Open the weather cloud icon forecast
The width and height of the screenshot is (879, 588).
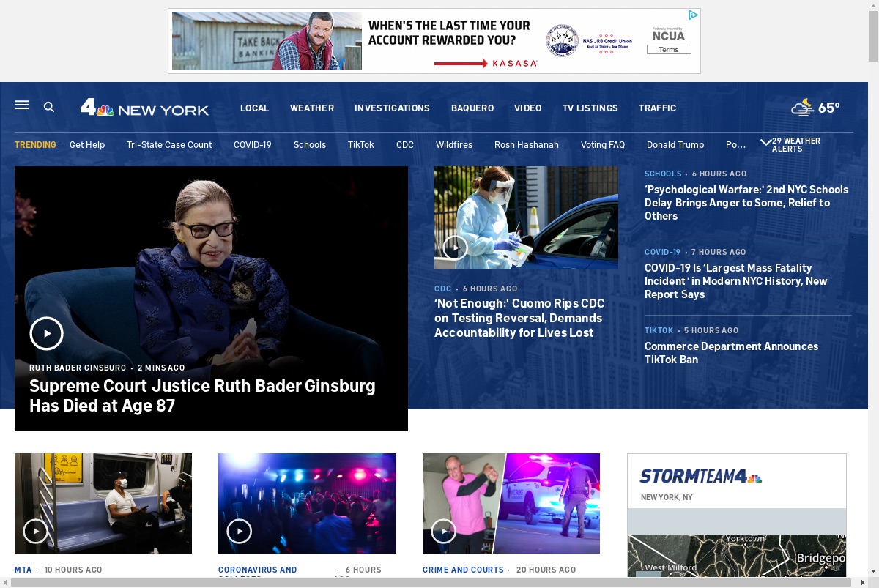pos(802,108)
